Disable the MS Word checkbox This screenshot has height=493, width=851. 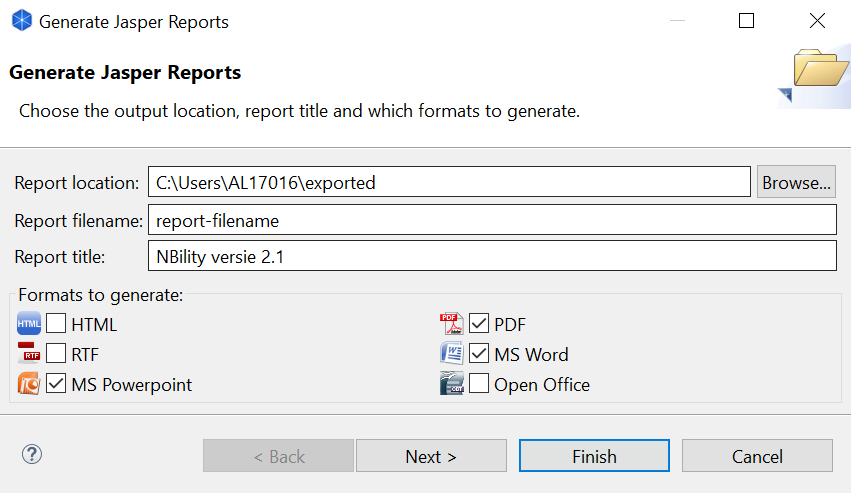tap(479, 354)
